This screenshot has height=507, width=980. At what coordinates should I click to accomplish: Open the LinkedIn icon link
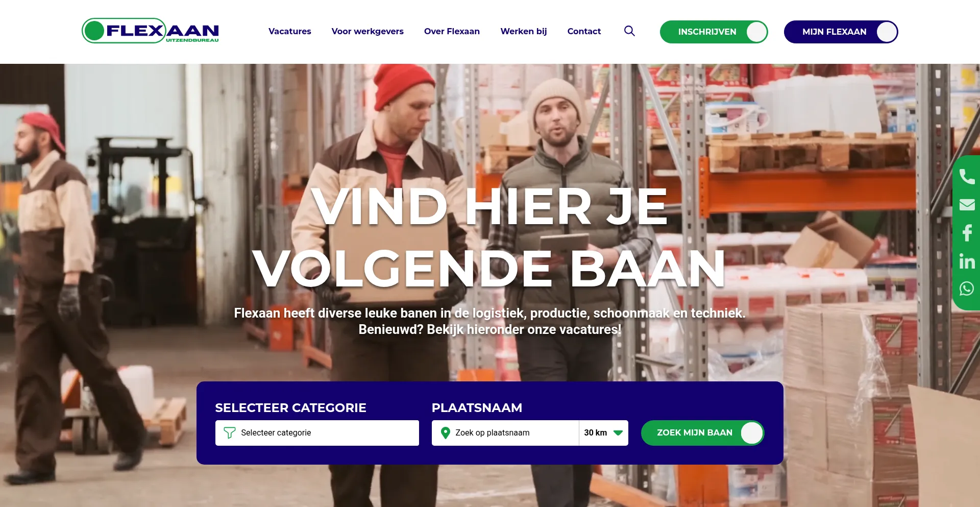(967, 261)
